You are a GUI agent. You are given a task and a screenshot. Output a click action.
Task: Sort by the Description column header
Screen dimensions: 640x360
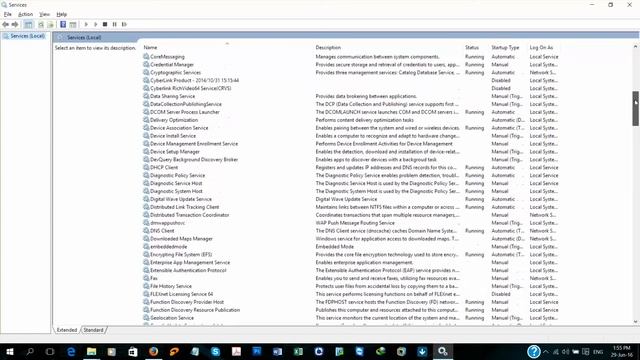coord(328,47)
